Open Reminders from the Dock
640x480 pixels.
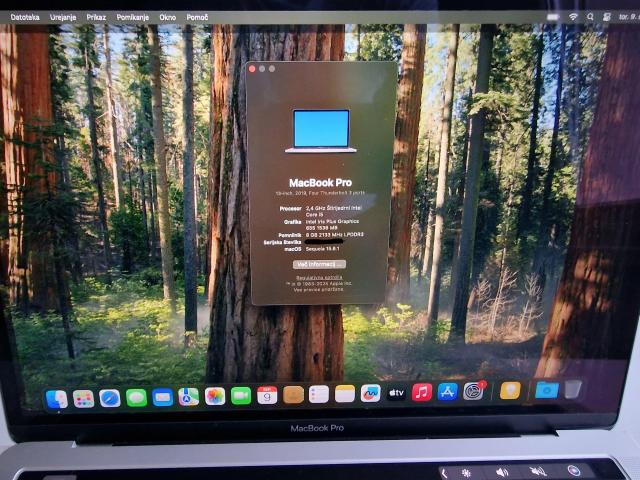pos(319,394)
